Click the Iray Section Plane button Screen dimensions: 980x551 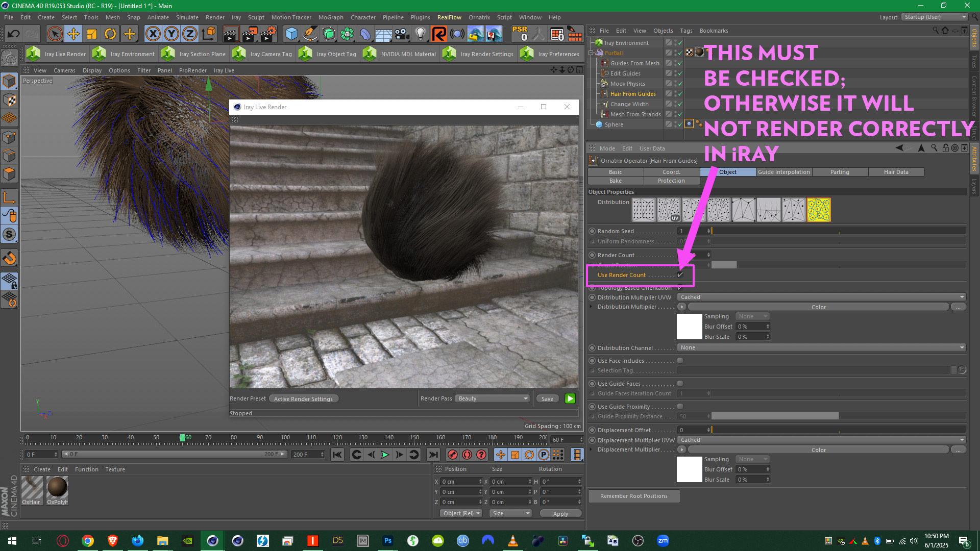tap(193, 54)
